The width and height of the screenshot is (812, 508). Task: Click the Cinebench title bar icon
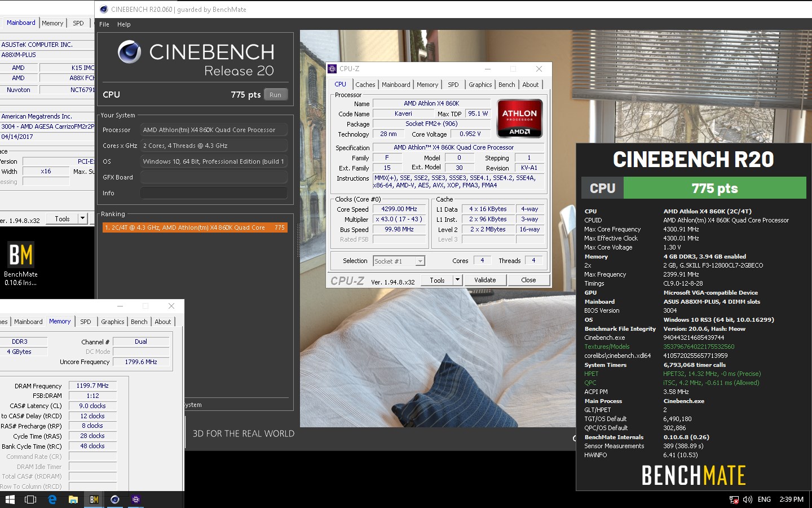(103, 10)
